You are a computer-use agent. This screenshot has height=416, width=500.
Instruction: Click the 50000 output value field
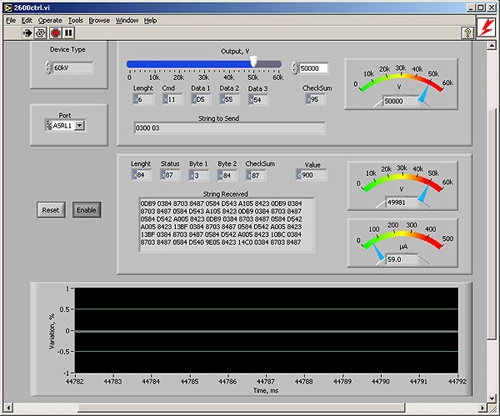[x=313, y=68]
